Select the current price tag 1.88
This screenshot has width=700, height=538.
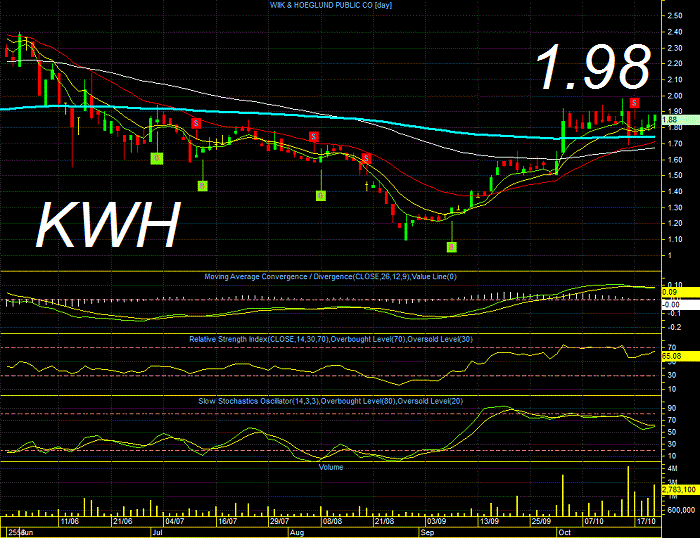pos(679,120)
